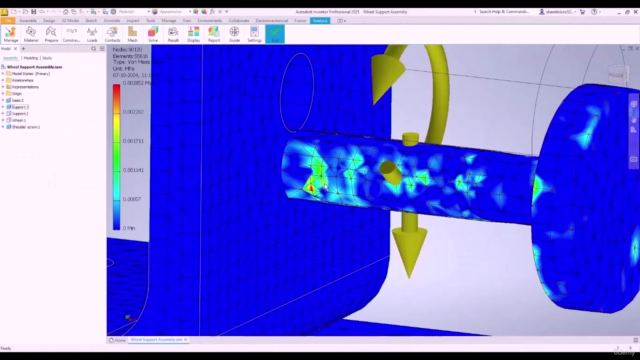Select the Modeling browser view link
640x360 pixels.
pyautogui.click(x=31, y=58)
